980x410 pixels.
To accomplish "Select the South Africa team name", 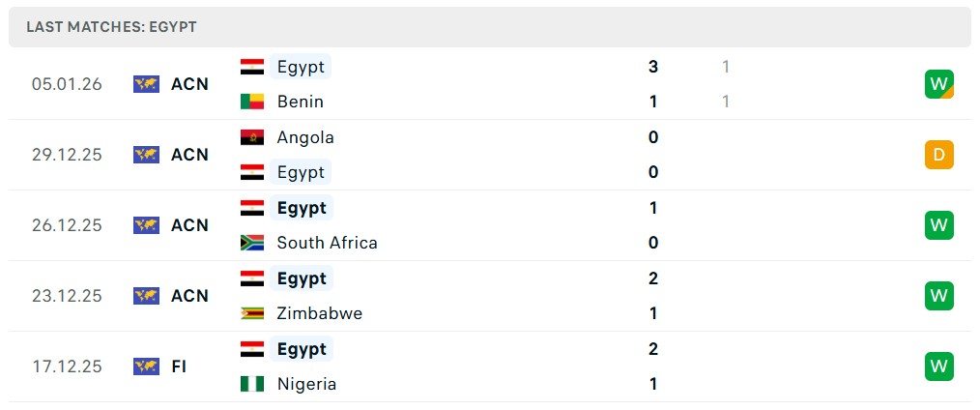I will [327, 243].
